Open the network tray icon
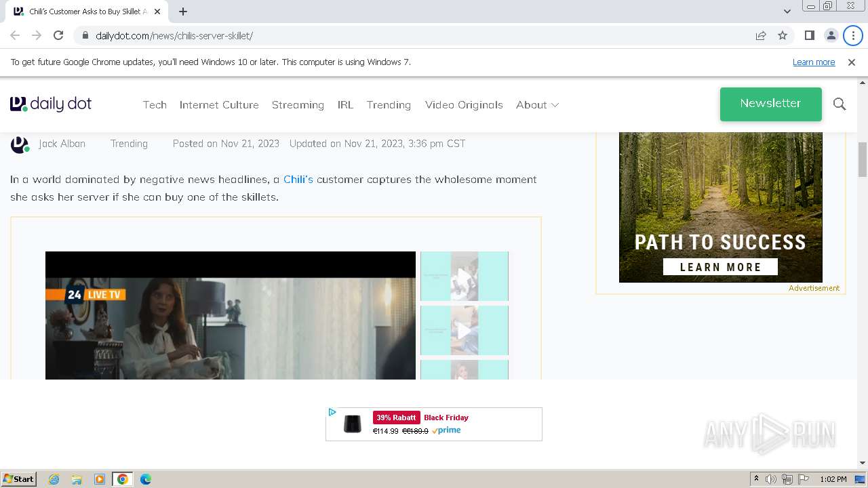 click(x=787, y=479)
